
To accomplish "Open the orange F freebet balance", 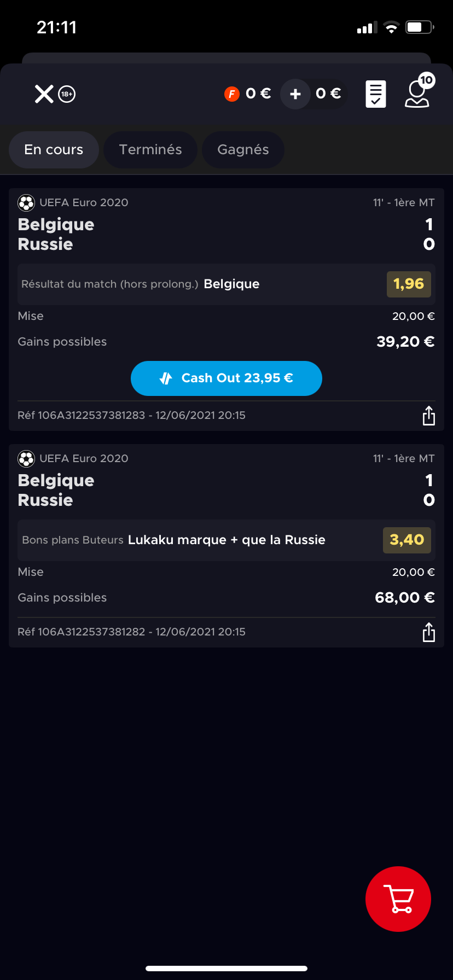I will [x=248, y=94].
